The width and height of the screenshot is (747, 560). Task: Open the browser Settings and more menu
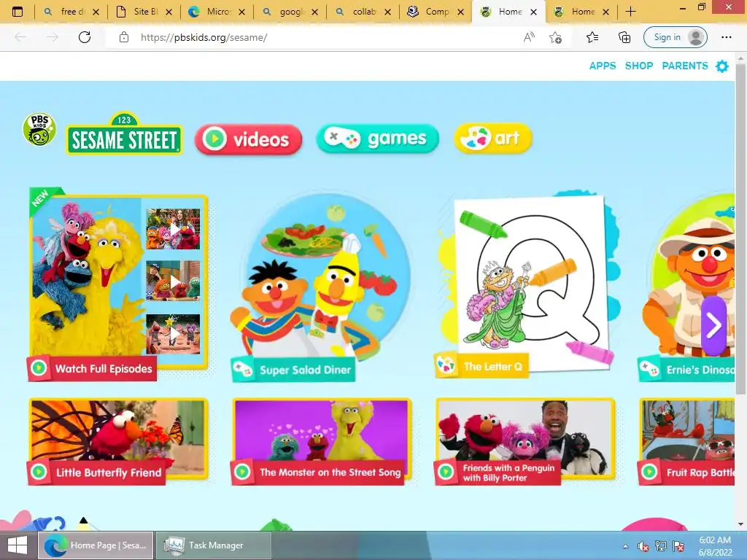tap(726, 37)
